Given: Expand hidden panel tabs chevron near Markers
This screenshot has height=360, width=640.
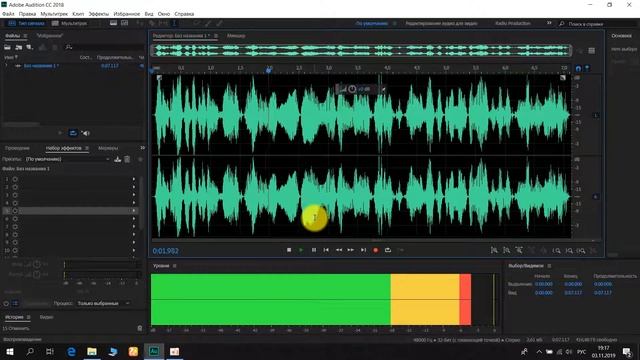Looking at the screenshot, I should tap(142, 148).
